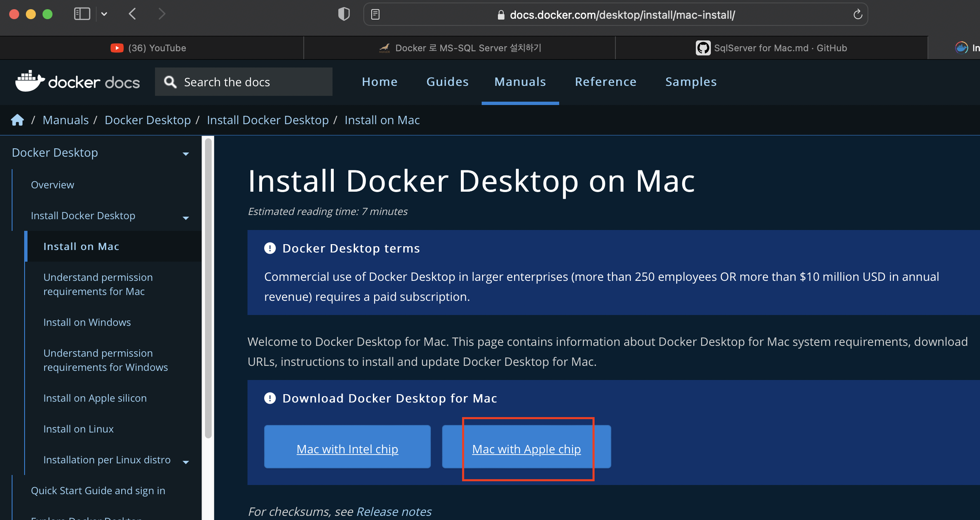Viewport: 980px width, 520px height.
Task: Click the browser back arrow
Action: (x=132, y=14)
